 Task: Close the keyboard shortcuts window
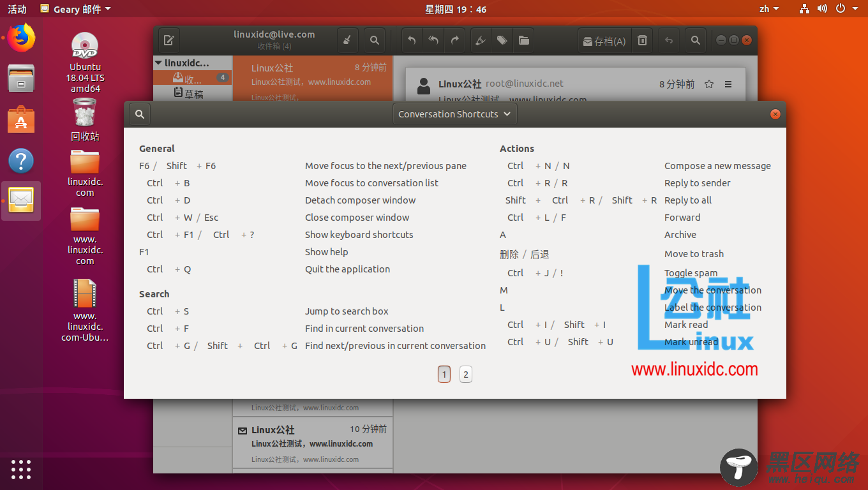click(775, 114)
